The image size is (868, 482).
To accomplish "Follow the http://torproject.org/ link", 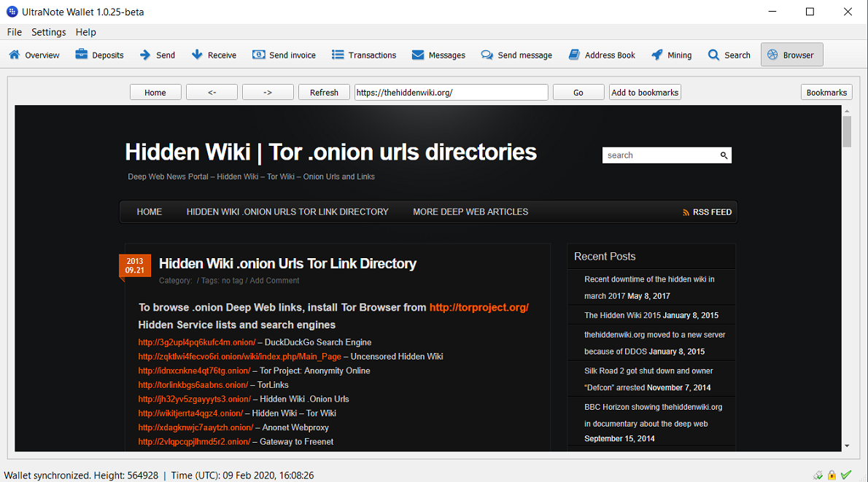I will [478, 308].
